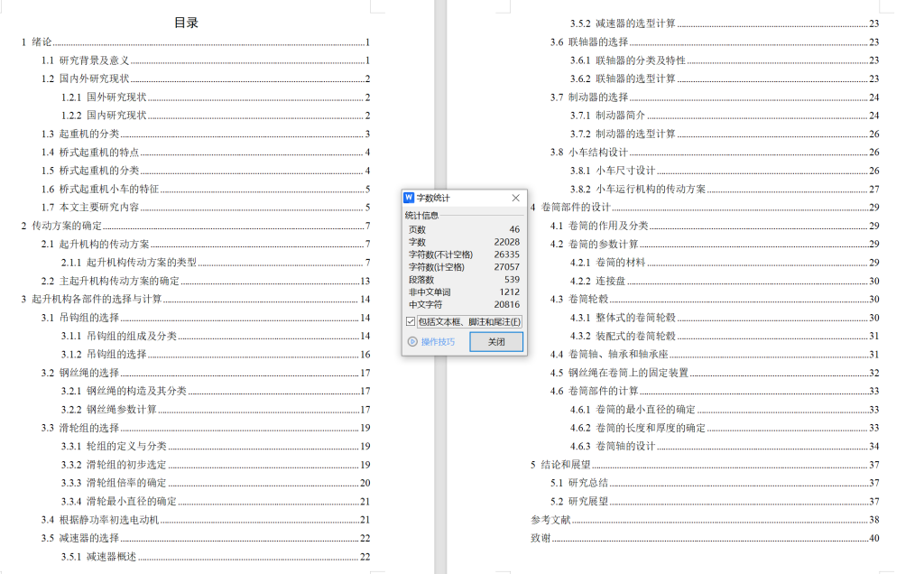Image resolution: width=924 pixels, height=574 pixels.
Task: Click the WPS icon in word count dialog
Action: (409, 198)
